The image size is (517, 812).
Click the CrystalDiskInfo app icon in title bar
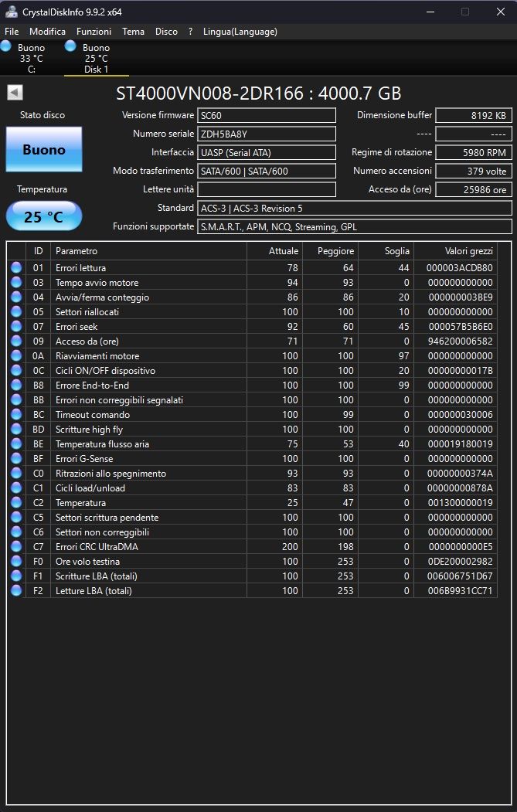point(11,12)
